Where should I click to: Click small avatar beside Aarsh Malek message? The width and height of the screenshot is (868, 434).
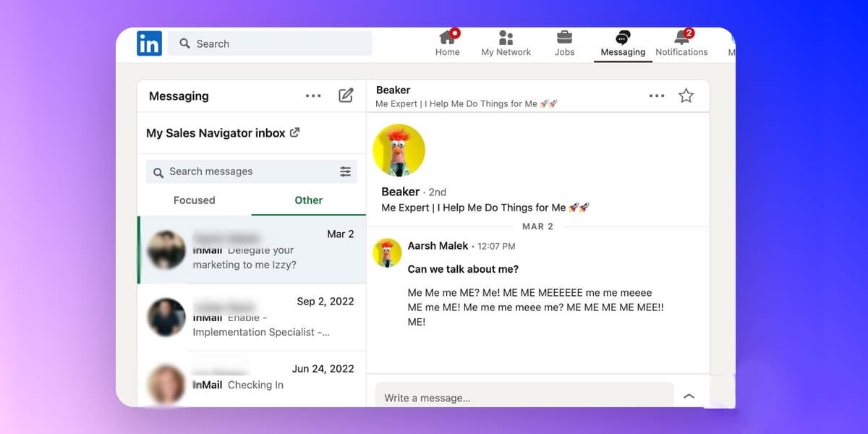pos(387,253)
